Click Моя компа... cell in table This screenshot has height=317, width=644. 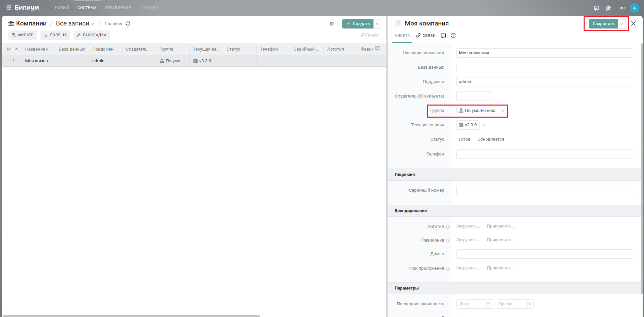[38, 61]
